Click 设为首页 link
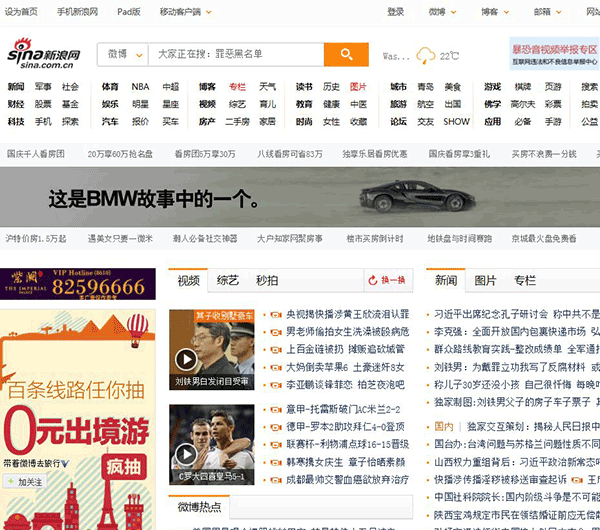The image size is (600, 530). pyautogui.click(x=21, y=12)
